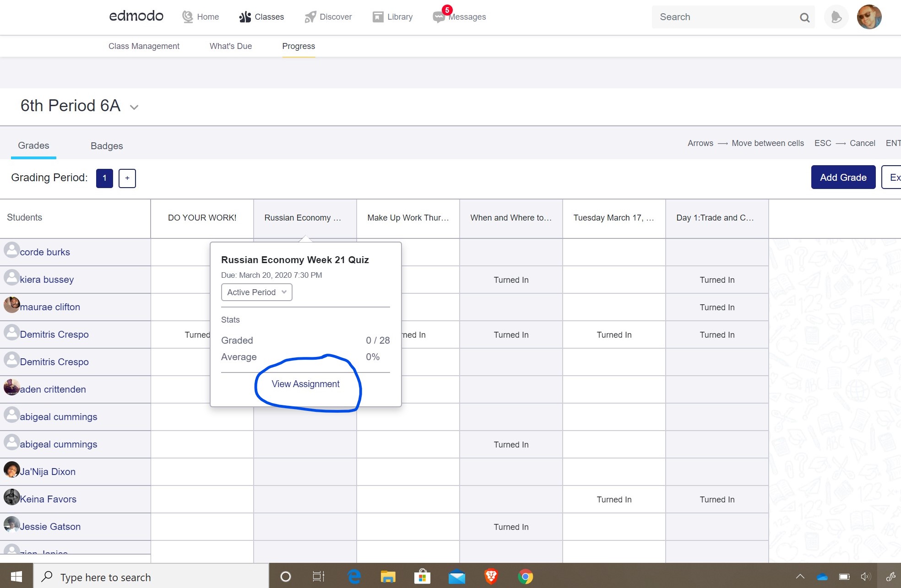The width and height of the screenshot is (901, 588).
Task: Open the notifications bell icon
Action: coord(836,17)
